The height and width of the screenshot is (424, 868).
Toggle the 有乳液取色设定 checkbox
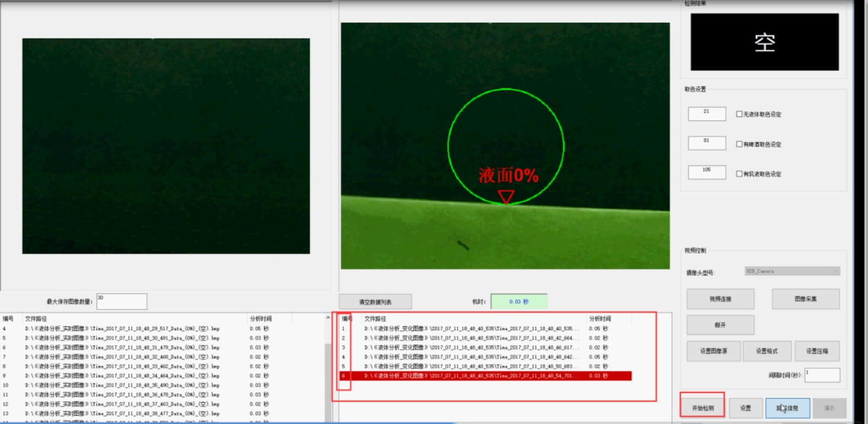739,174
